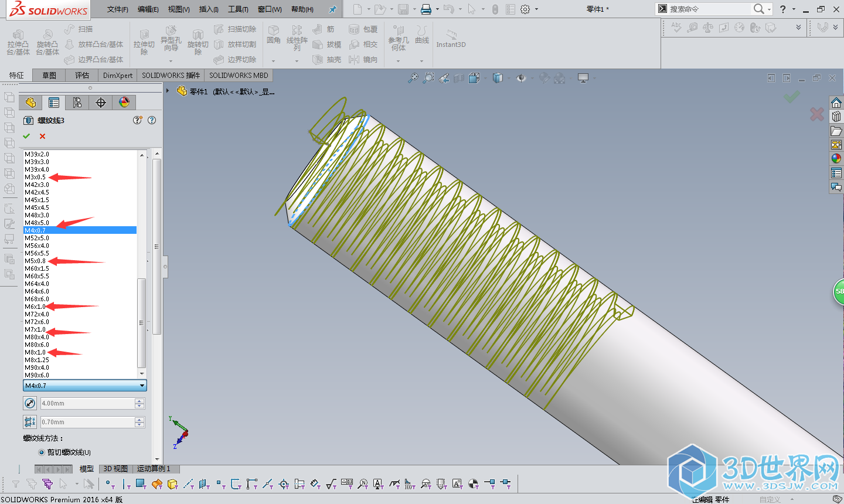This screenshot has height=504, width=844.
Task: Click the pitch override button icon
Action: pyautogui.click(x=30, y=422)
